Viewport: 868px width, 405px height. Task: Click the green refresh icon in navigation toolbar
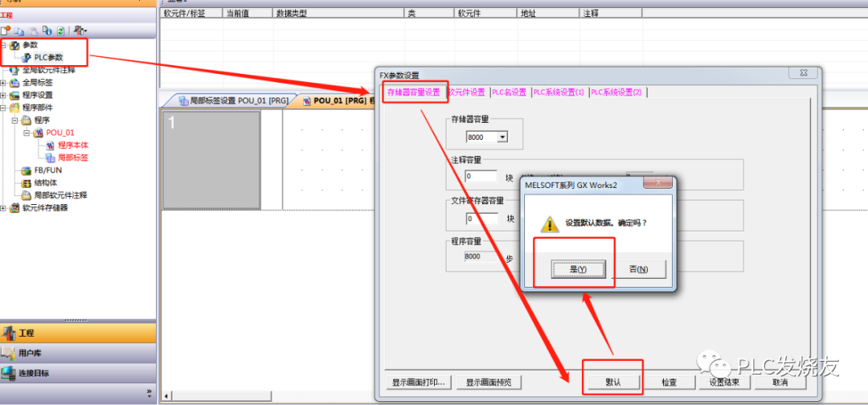pyautogui.click(x=61, y=31)
